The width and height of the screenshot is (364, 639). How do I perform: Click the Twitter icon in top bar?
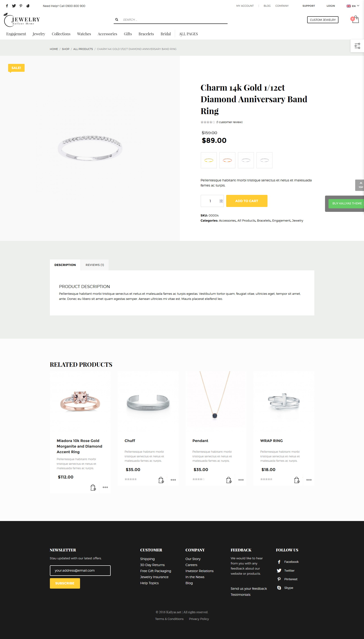[14, 6]
